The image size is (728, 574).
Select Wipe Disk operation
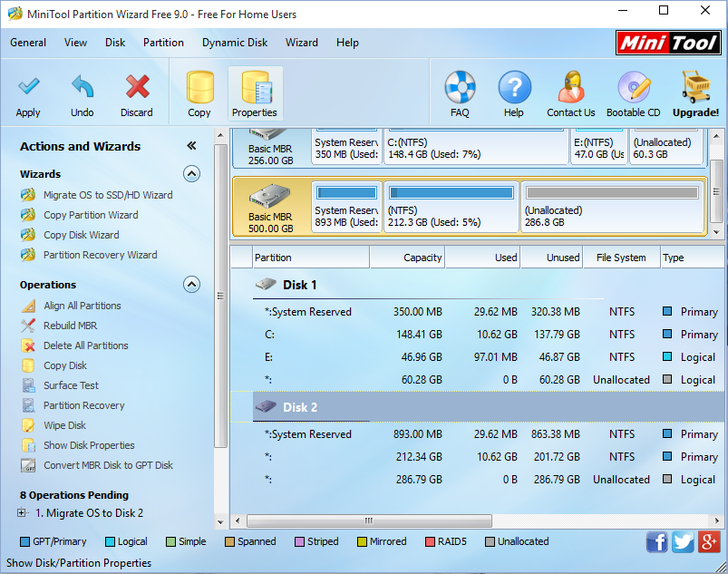click(64, 425)
